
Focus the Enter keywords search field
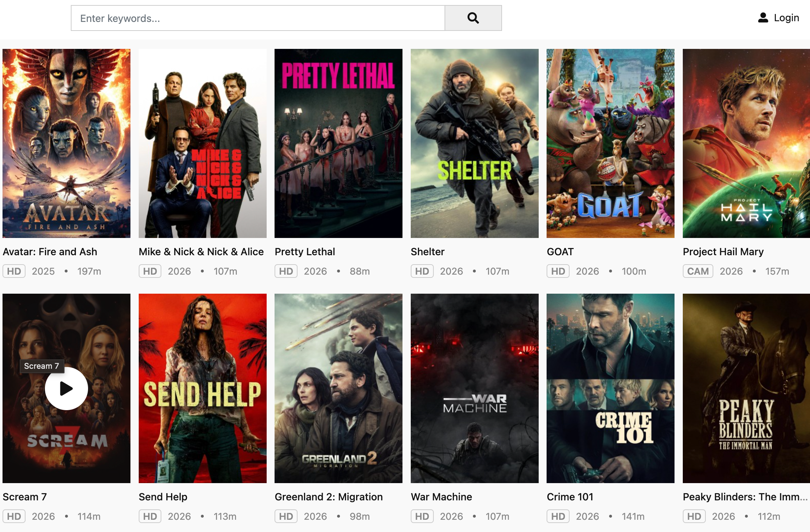(x=258, y=18)
